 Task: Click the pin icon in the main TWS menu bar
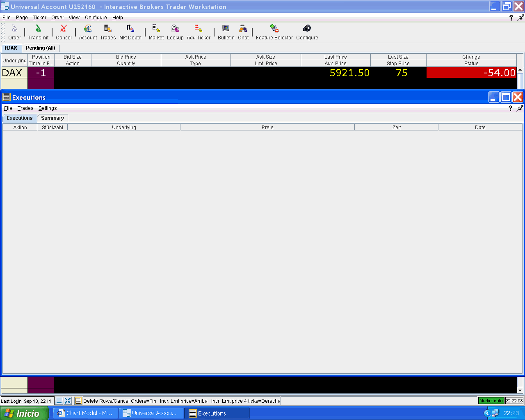[x=520, y=18]
